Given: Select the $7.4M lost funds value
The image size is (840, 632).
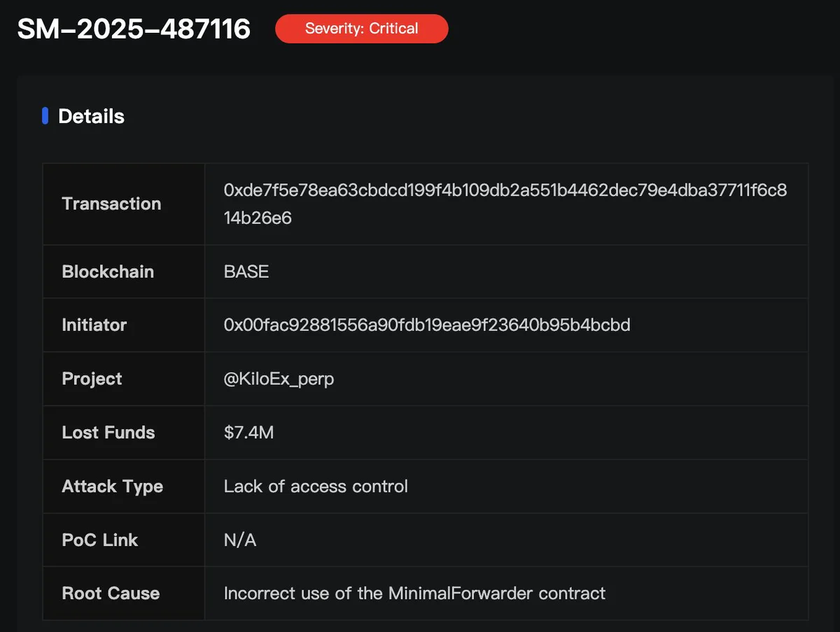Looking at the screenshot, I should pyautogui.click(x=248, y=433).
